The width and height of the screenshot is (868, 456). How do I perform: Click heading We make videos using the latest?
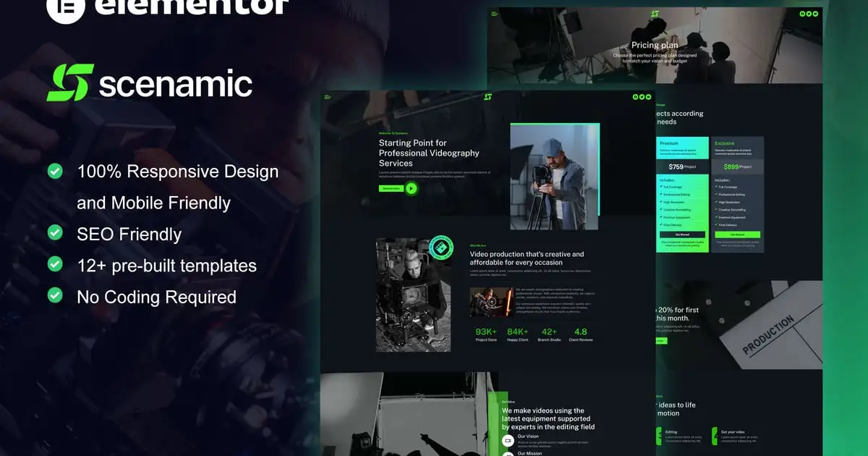(x=548, y=419)
